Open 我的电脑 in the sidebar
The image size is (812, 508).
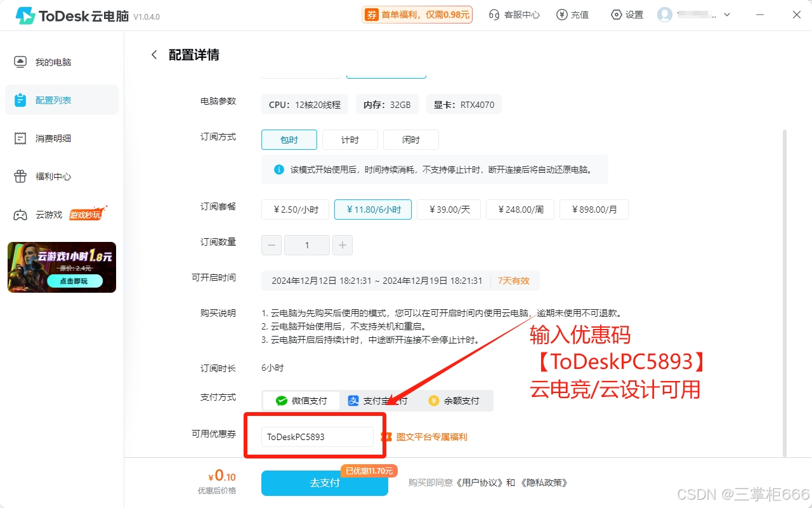coord(62,62)
